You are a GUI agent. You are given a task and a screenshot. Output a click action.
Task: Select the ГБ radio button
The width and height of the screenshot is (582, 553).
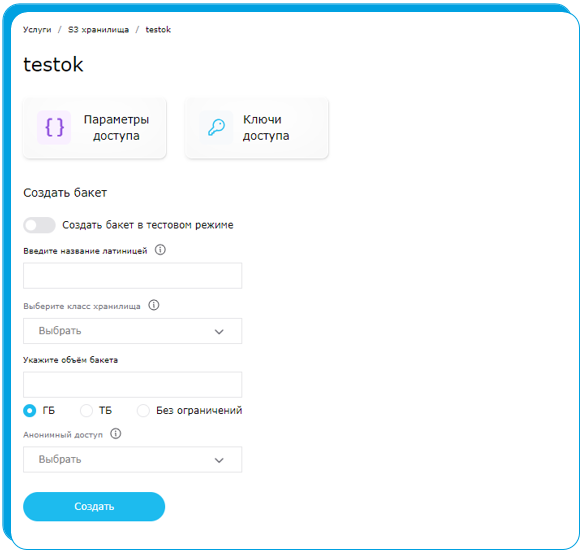tap(30, 410)
